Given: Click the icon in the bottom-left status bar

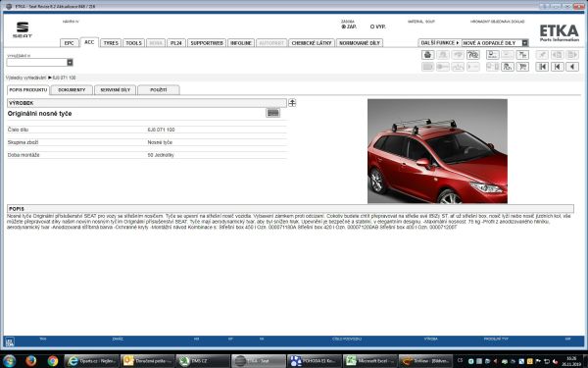Looking at the screenshot, I should coord(10,342).
